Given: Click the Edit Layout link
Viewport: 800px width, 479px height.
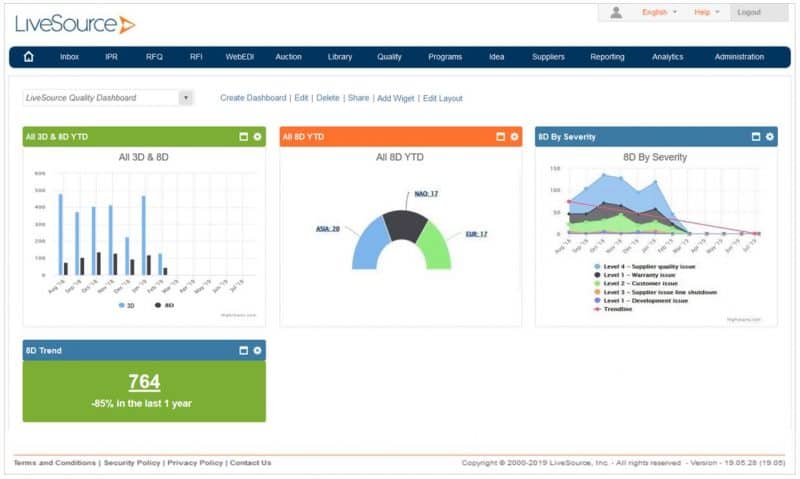Looking at the screenshot, I should [x=442, y=98].
